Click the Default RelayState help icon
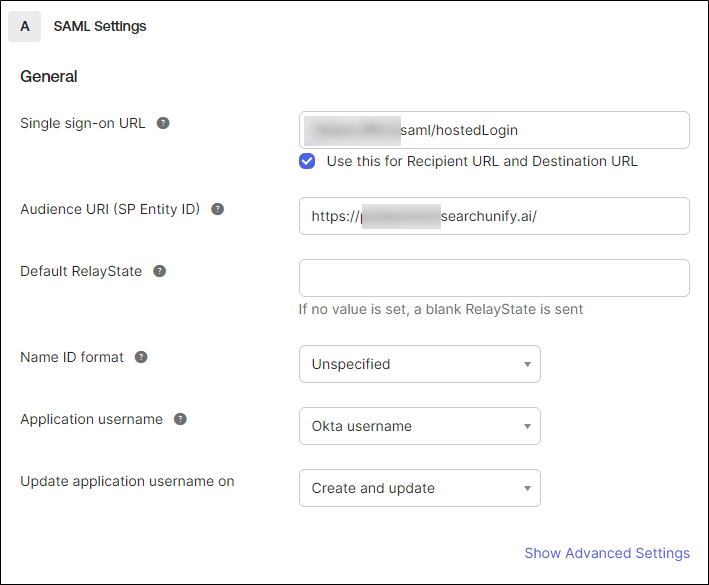The width and height of the screenshot is (709, 585). click(159, 271)
